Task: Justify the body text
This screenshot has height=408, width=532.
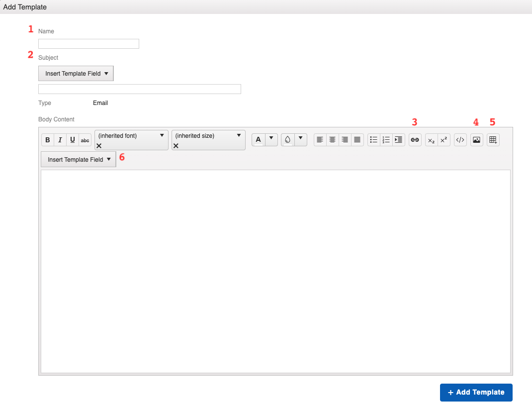Action: (x=357, y=140)
